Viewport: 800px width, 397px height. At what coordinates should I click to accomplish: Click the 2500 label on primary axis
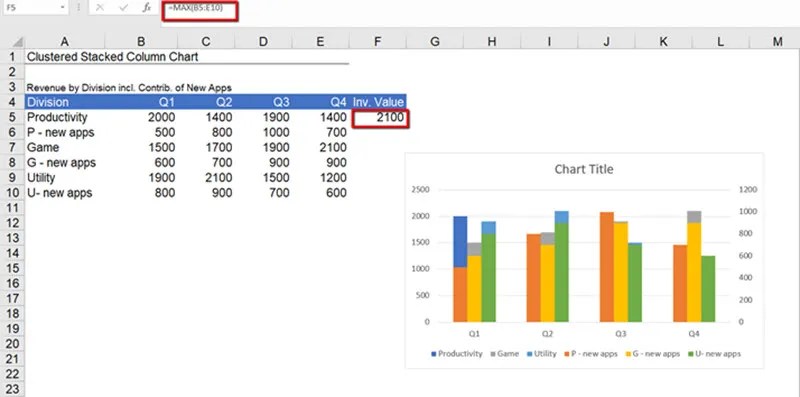420,189
